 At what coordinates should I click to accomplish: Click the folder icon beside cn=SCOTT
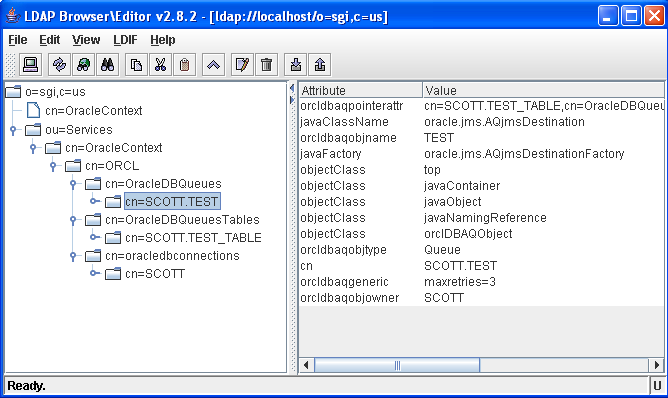click(113, 274)
